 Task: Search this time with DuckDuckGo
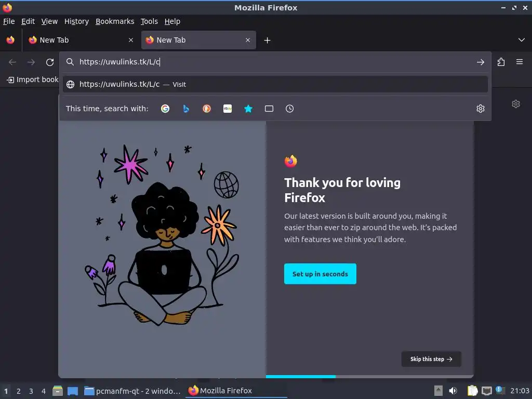point(207,109)
